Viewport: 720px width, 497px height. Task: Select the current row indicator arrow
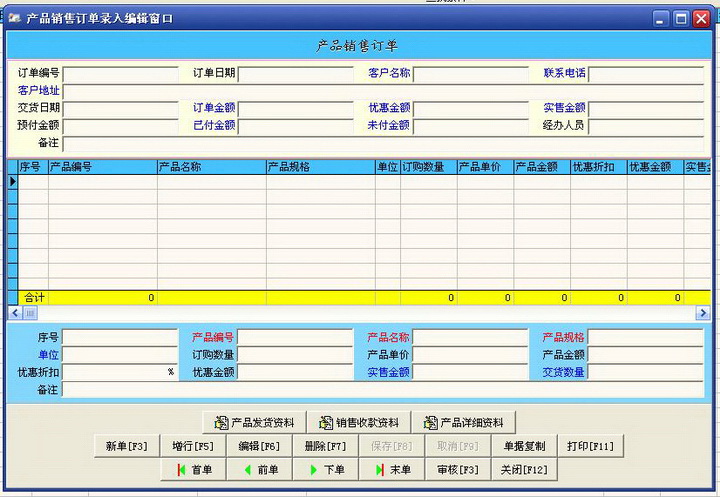13,182
